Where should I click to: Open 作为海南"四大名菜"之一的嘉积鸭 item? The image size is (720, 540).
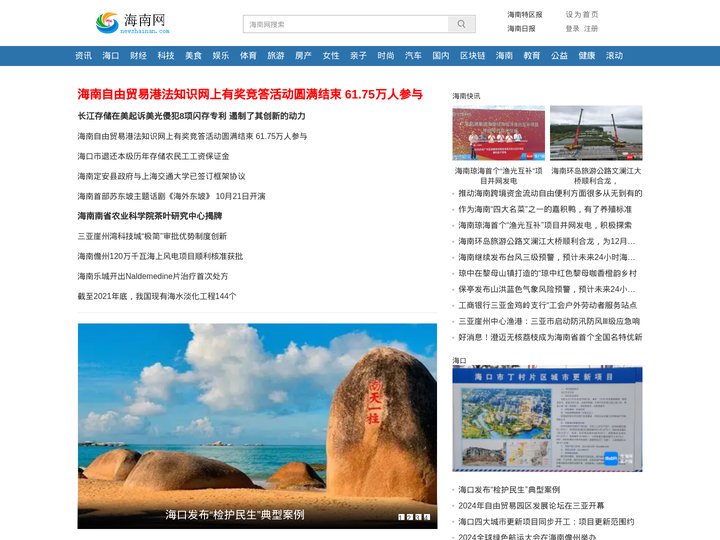pos(545,209)
